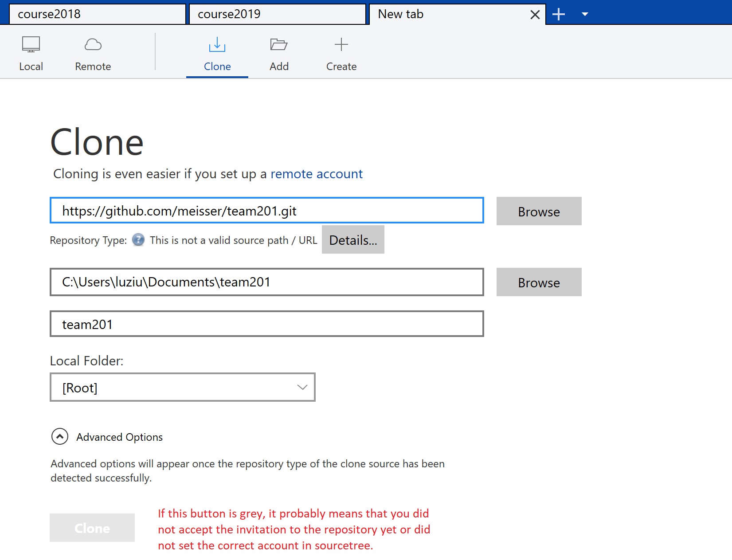Open the Add folder icon
Image resolution: width=732 pixels, height=560 pixels.
[279, 45]
